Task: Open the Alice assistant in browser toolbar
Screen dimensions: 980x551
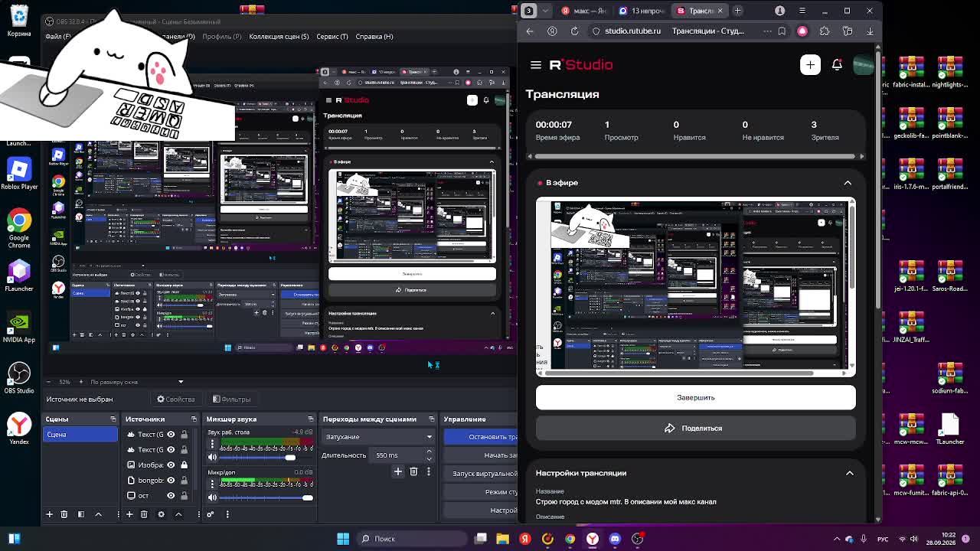Action: pyautogui.click(x=802, y=31)
